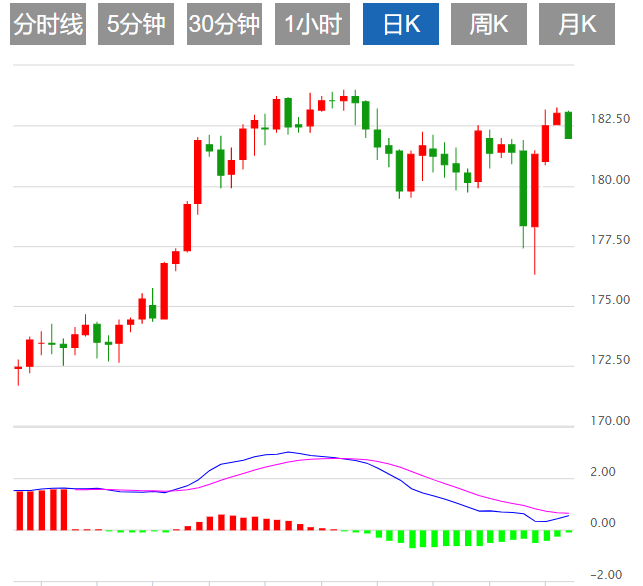Click the 172.50 price axis label

point(610,360)
